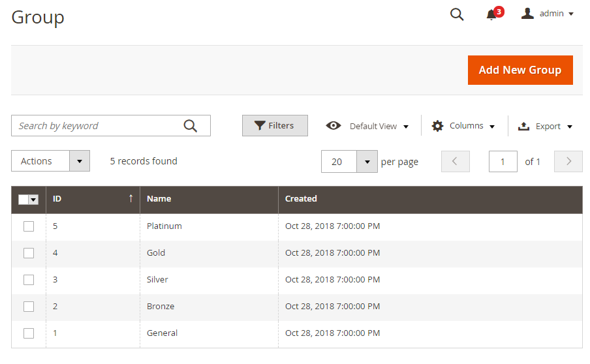Click the magnifier search icon in header

pos(457,14)
